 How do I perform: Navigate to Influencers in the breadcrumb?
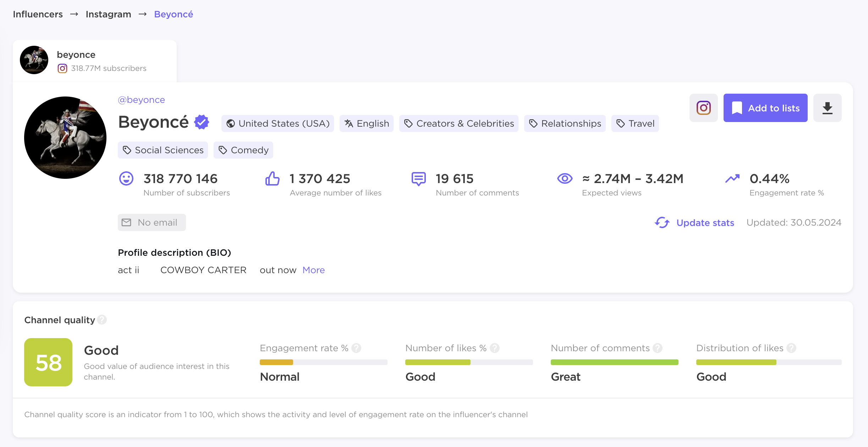38,14
